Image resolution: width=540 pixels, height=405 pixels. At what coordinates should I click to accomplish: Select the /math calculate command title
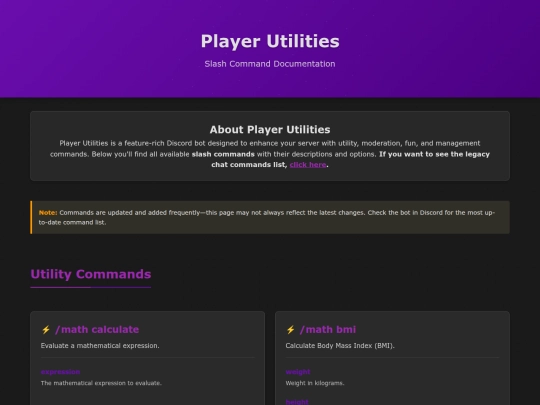point(97,330)
